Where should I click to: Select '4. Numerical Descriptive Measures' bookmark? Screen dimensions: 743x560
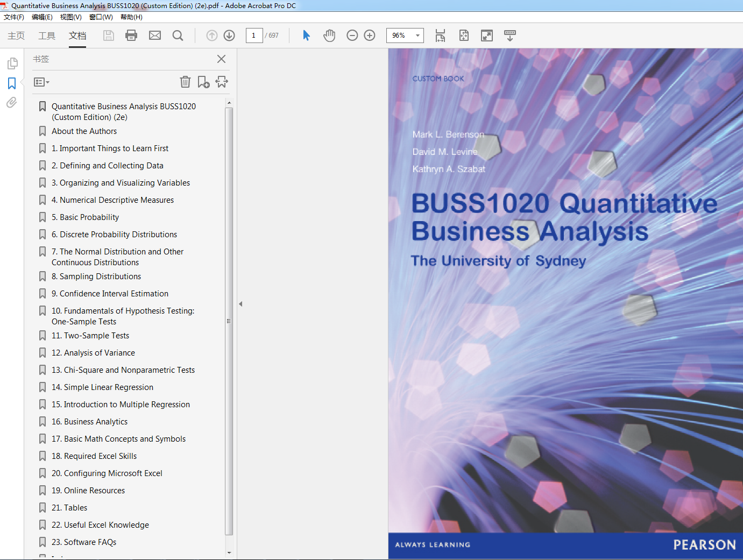coord(112,200)
